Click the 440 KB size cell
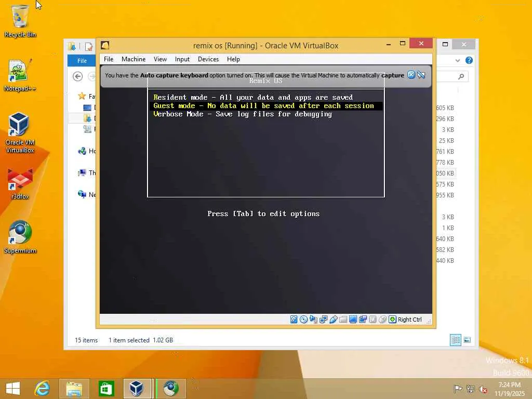This screenshot has width=532, height=399. pyautogui.click(x=445, y=261)
